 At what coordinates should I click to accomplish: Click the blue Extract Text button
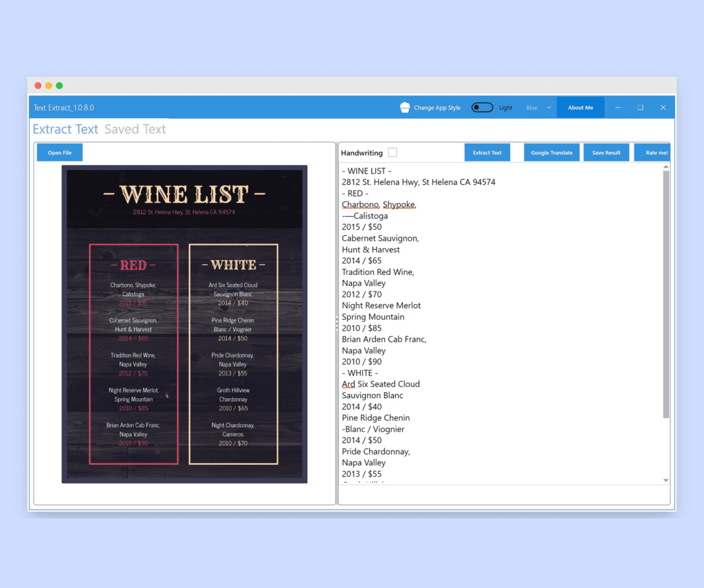pos(487,153)
